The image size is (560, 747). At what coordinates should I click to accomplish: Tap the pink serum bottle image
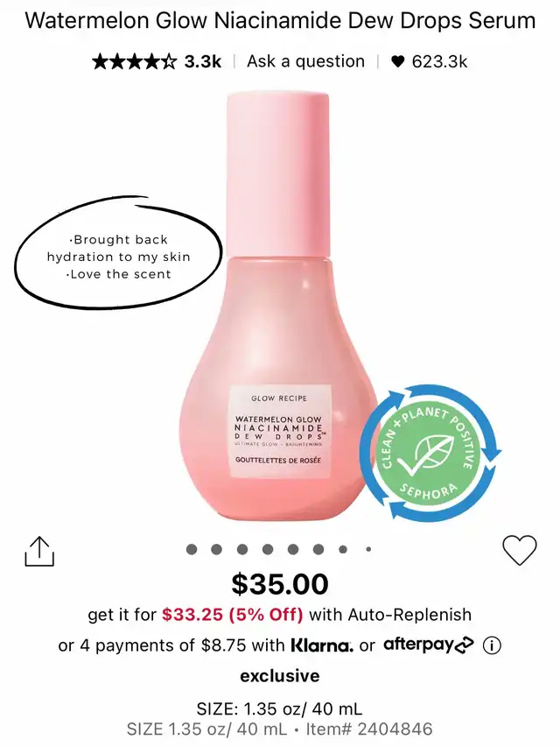[280, 306]
